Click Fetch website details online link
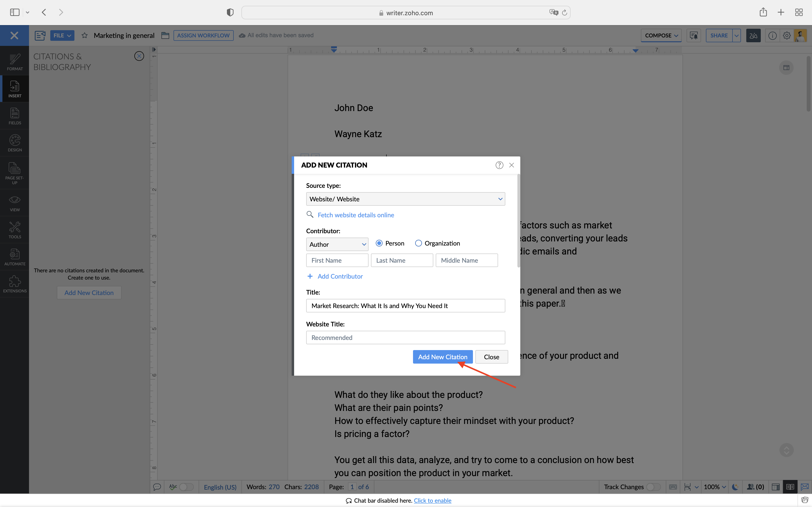 click(x=356, y=215)
